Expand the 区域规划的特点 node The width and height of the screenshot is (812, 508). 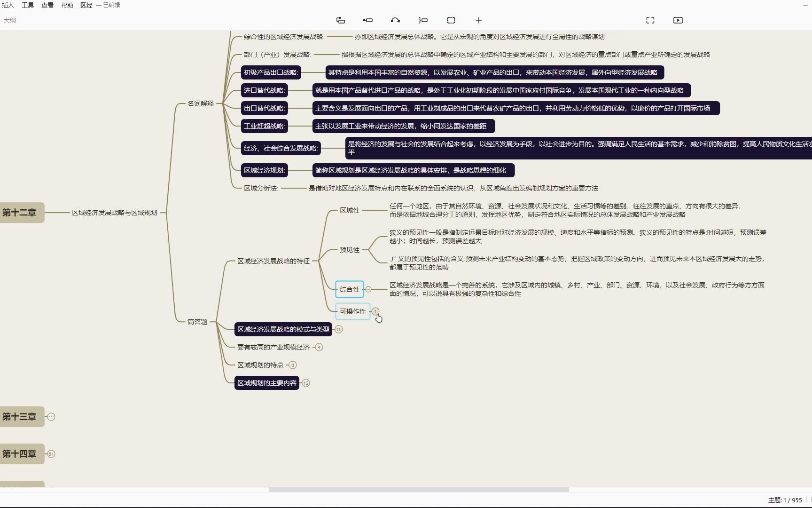pos(293,365)
